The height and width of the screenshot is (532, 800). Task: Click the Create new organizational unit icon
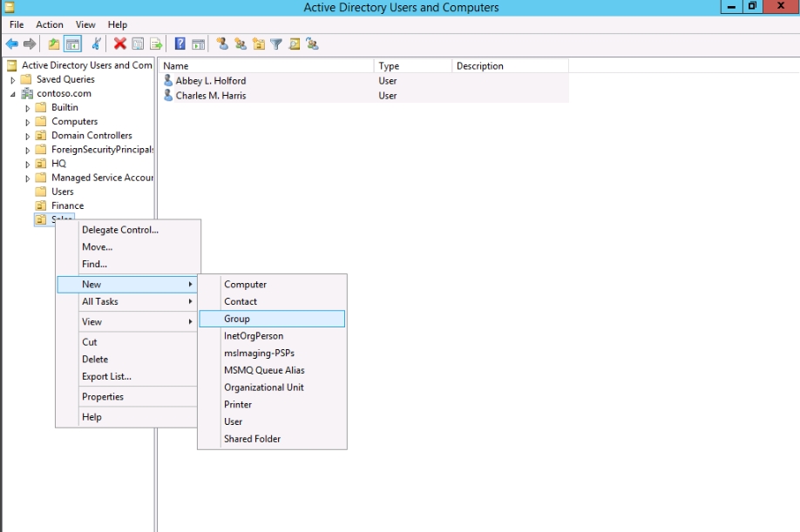coord(259,44)
